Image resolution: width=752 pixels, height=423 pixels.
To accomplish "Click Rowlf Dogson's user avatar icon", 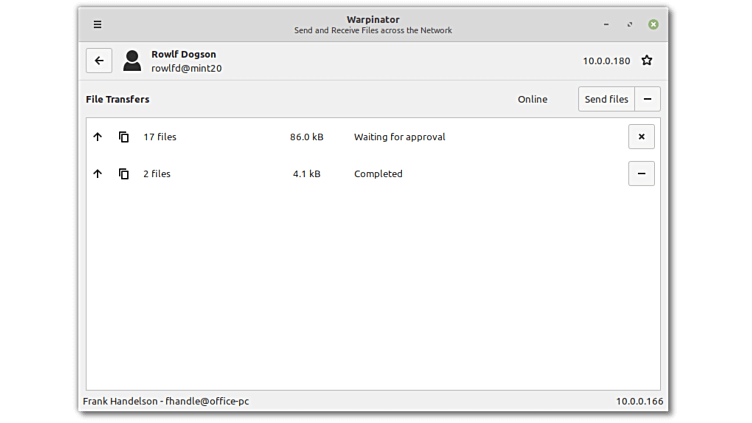I will click(132, 61).
